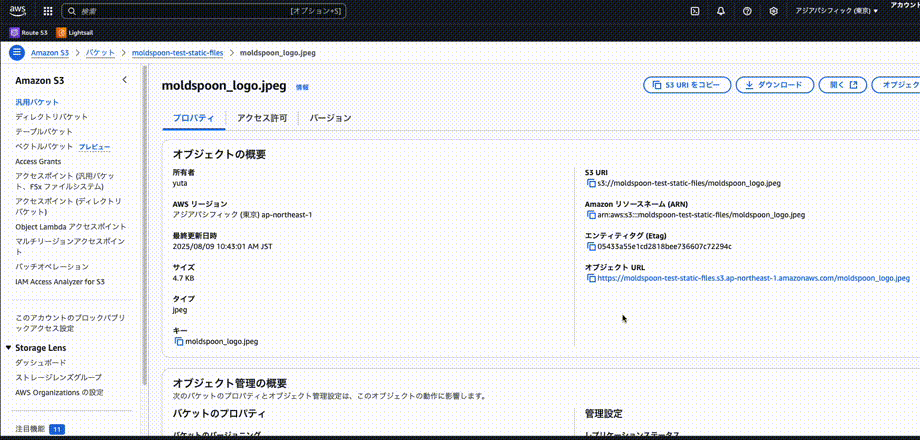Click the S3 URI s3://moldspoon-test-static-files text
920x440 pixels.
689,184
